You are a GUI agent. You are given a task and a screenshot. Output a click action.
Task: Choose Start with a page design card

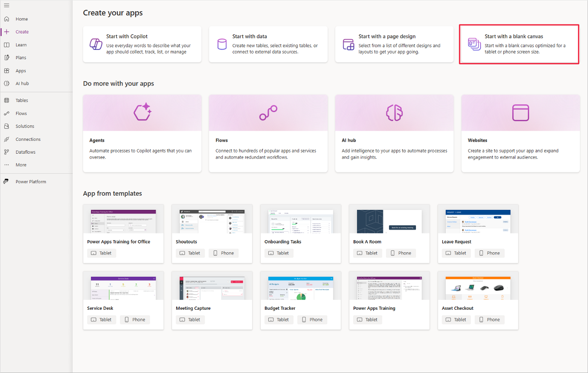[395, 44]
